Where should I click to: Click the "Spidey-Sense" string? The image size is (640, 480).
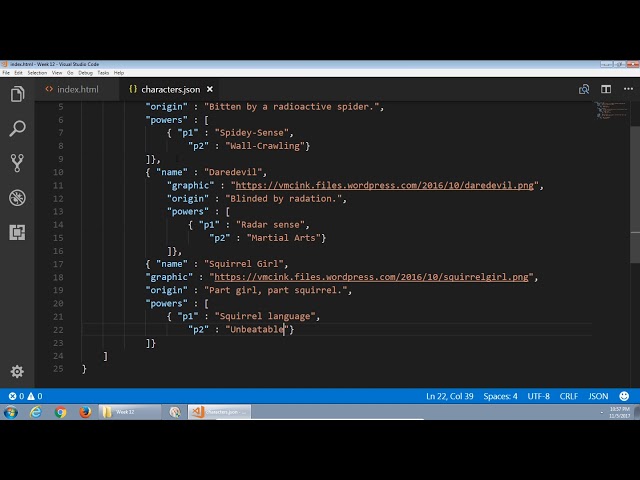tap(251, 133)
